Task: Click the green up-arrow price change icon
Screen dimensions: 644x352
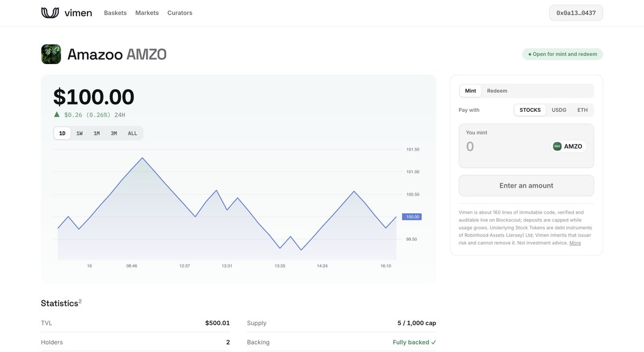Action: click(57, 114)
